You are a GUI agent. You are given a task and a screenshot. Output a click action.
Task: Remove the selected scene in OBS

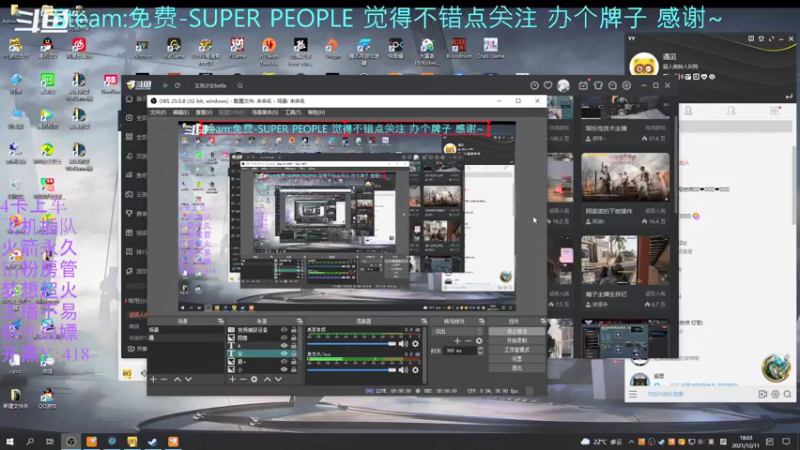[x=164, y=380]
